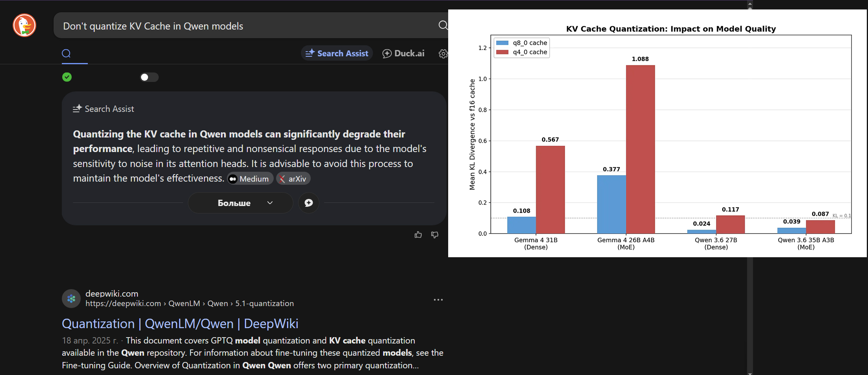868x375 pixels.
Task: Open the Medium source chip
Action: point(250,179)
